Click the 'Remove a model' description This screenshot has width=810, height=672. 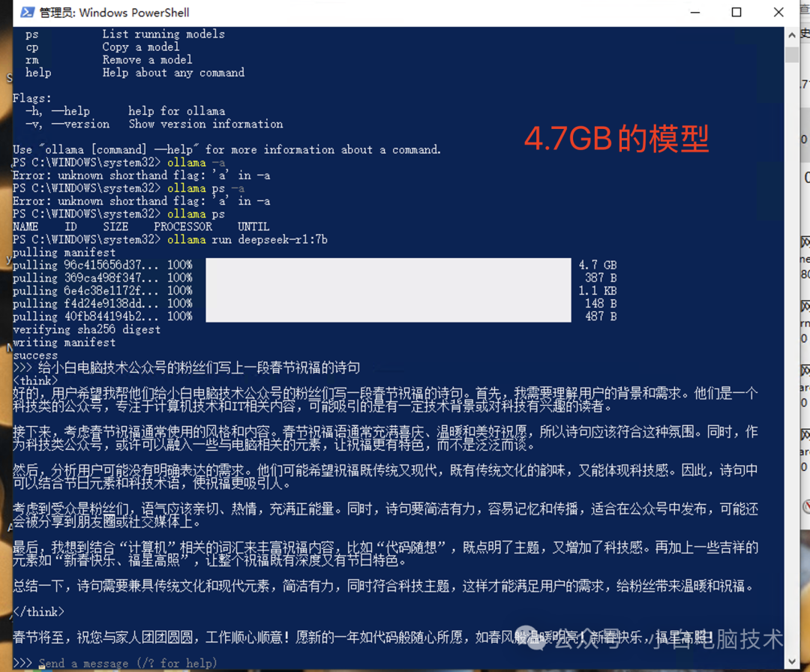click(x=147, y=60)
